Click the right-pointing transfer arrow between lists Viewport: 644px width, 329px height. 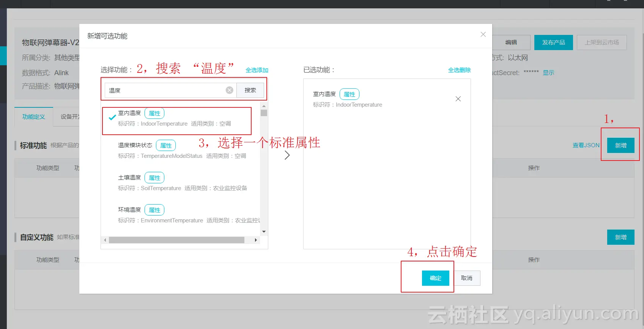[287, 155]
